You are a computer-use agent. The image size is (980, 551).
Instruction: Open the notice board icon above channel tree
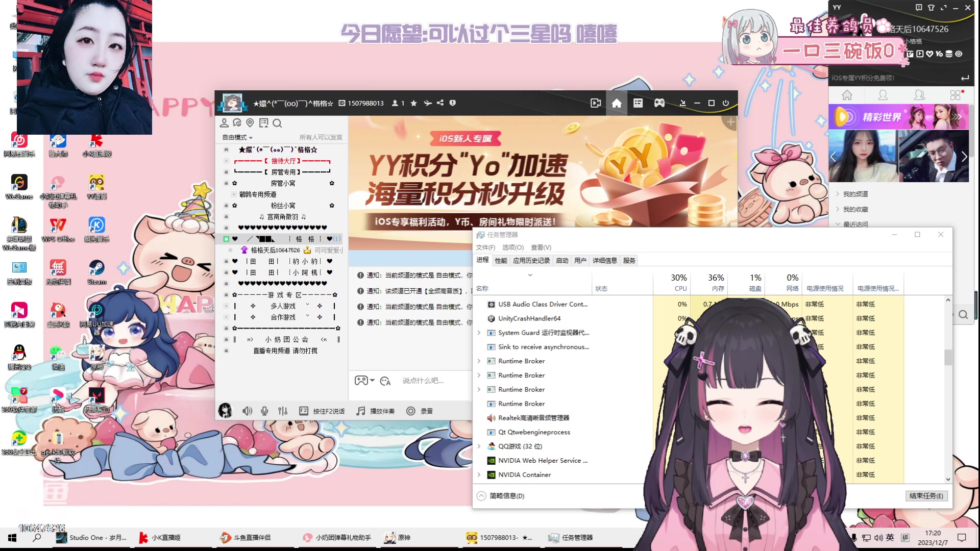tap(263, 123)
